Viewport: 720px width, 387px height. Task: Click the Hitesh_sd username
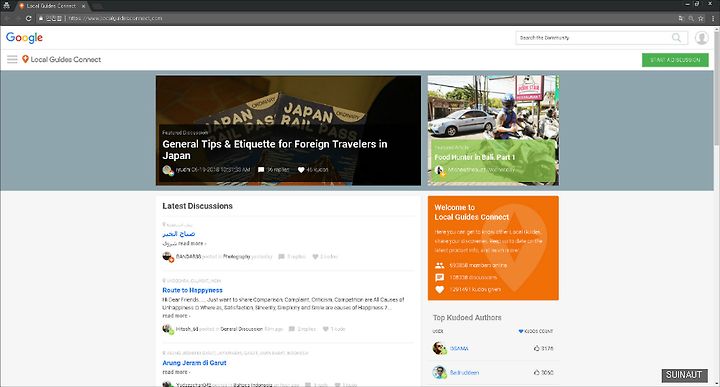tap(187, 329)
